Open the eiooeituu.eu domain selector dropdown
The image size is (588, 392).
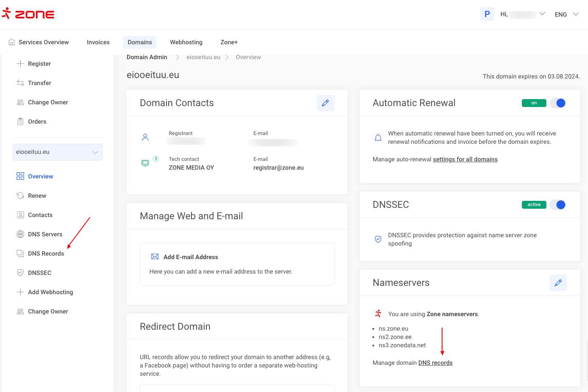click(58, 152)
